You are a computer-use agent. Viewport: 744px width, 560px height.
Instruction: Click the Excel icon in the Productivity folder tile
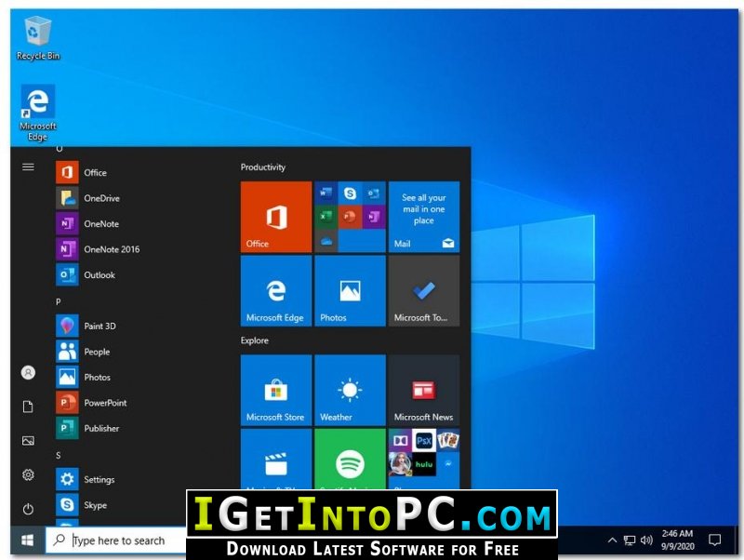pos(326,217)
